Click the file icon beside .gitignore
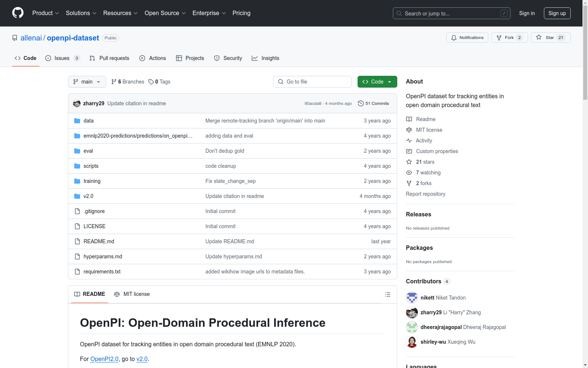 click(77, 211)
